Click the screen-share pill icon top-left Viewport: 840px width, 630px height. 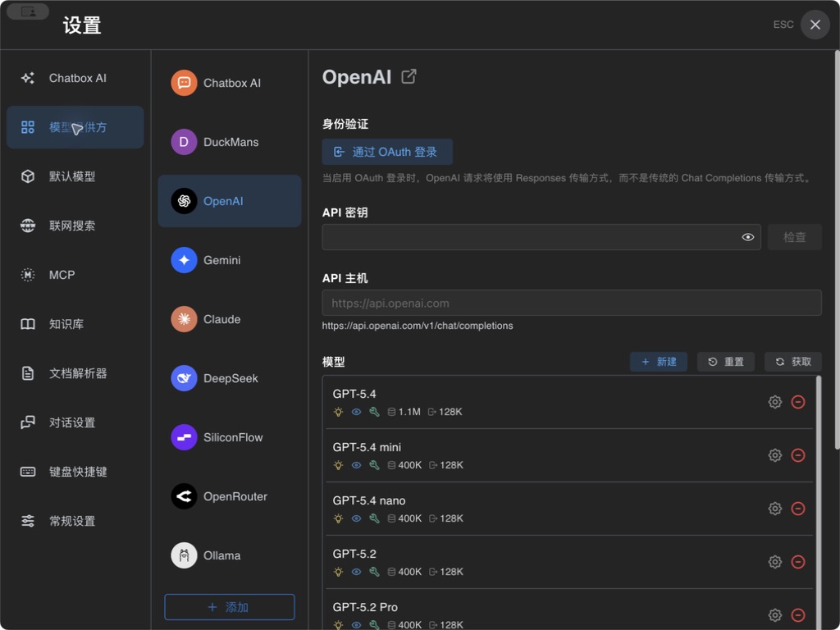pos(28,11)
